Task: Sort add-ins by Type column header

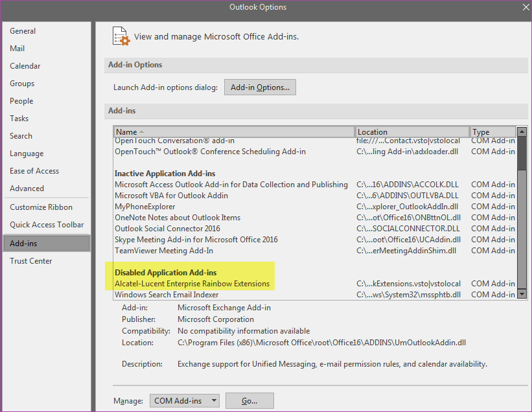Action: [x=492, y=132]
